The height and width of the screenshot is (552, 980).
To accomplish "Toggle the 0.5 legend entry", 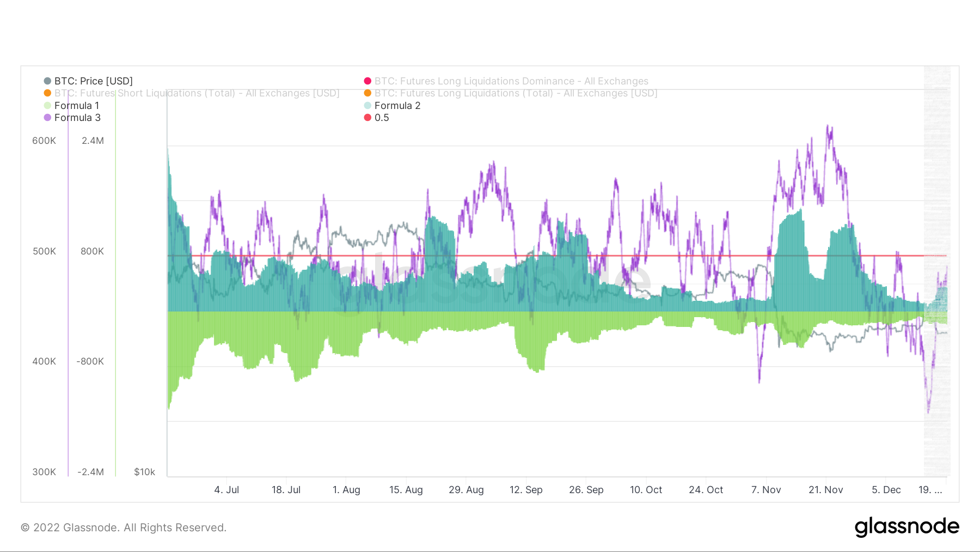I will pyautogui.click(x=376, y=118).
